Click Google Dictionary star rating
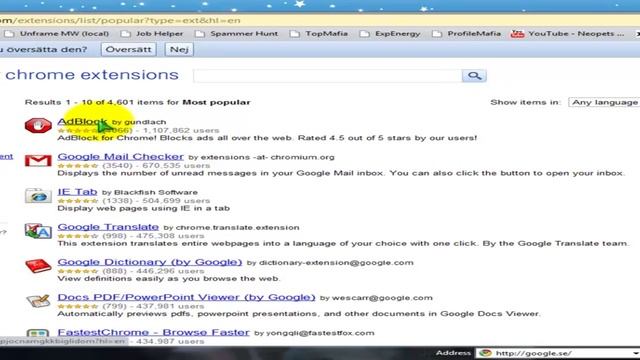Screen dimensions: 640x360 click(78, 271)
